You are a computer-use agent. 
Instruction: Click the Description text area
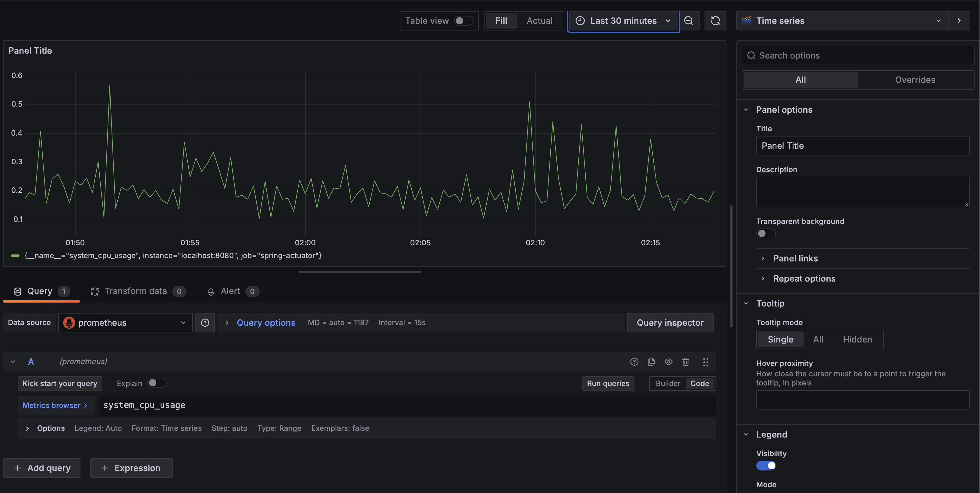click(x=862, y=192)
